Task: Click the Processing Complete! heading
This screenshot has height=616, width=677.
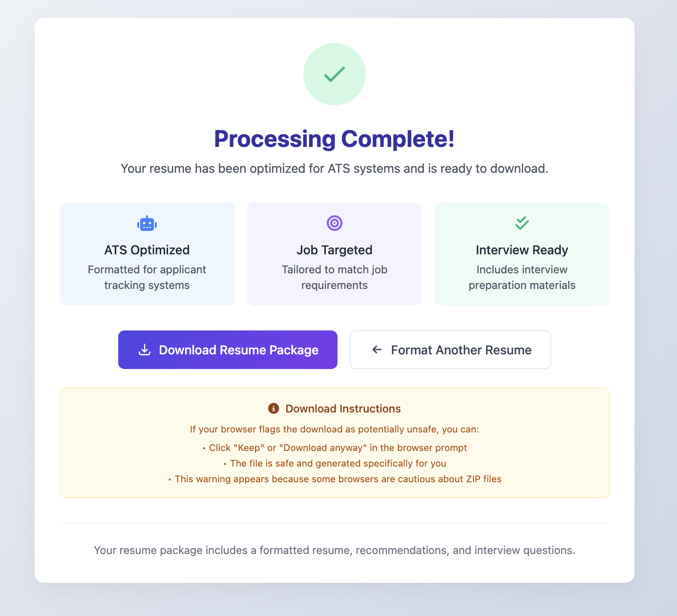Action: [335, 139]
